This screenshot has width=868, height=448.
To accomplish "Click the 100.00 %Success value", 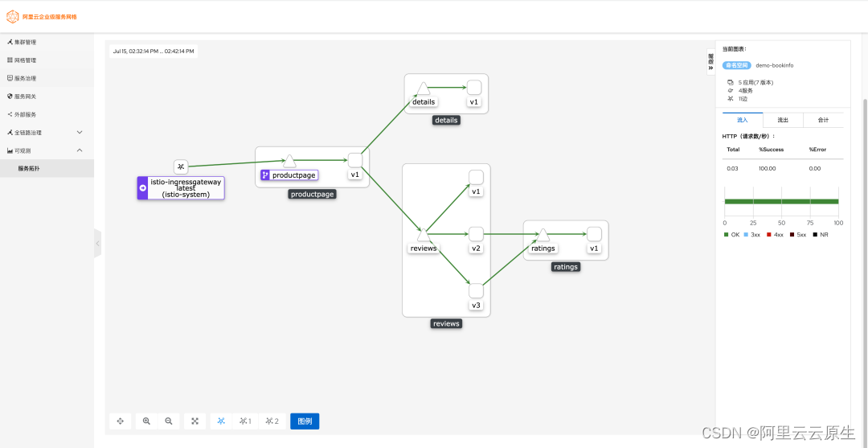I will click(x=767, y=168).
